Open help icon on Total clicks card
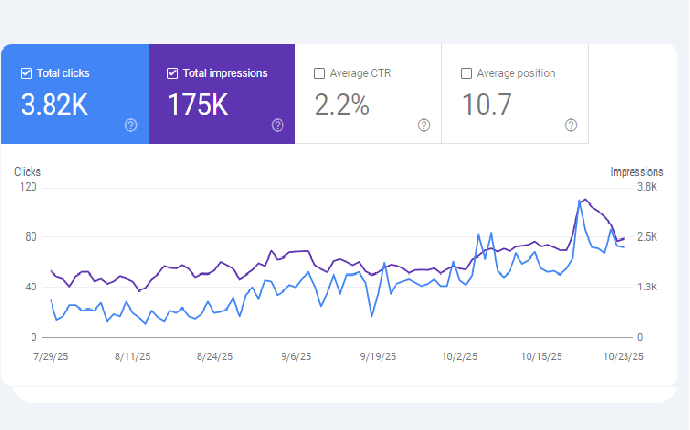This screenshot has height=430, width=690. (x=131, y=125)
